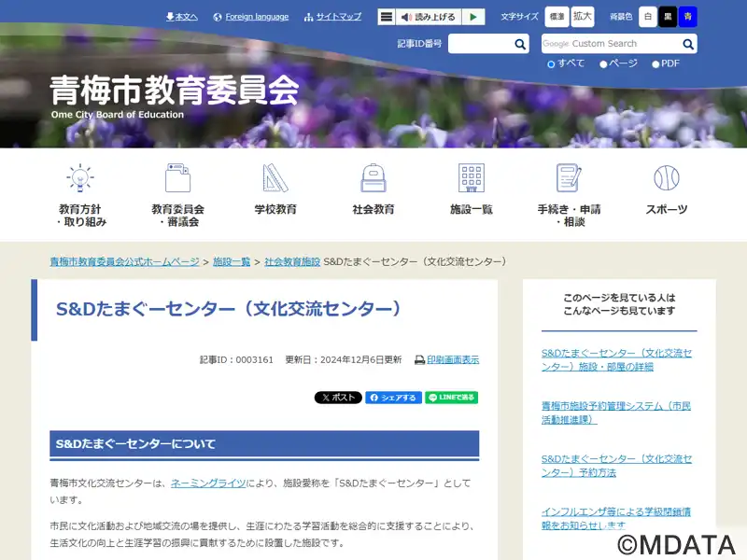This screenshot has height=560, width=747.
Task: Click the 社会教育 backpack icon
Action: pyautogui.click(x=373, y=178)
